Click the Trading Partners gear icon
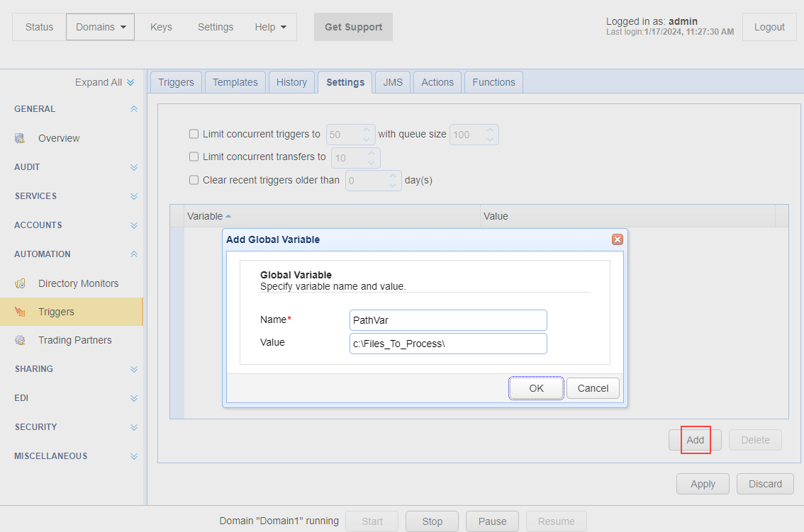804x532 pixels. pyautogui.click(x=20, y=340)
